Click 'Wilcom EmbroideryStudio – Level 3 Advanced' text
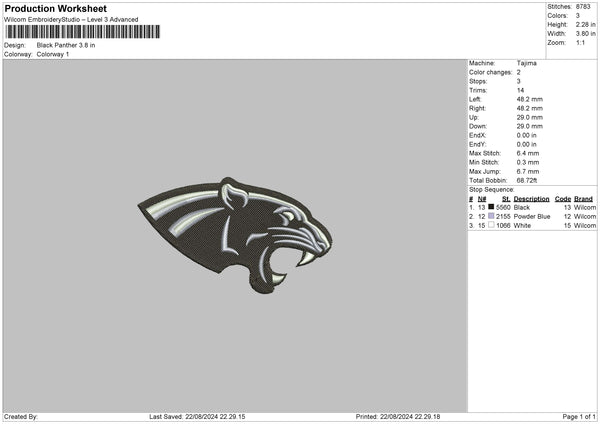The image size is (600, 424). [x=71, y=20]
